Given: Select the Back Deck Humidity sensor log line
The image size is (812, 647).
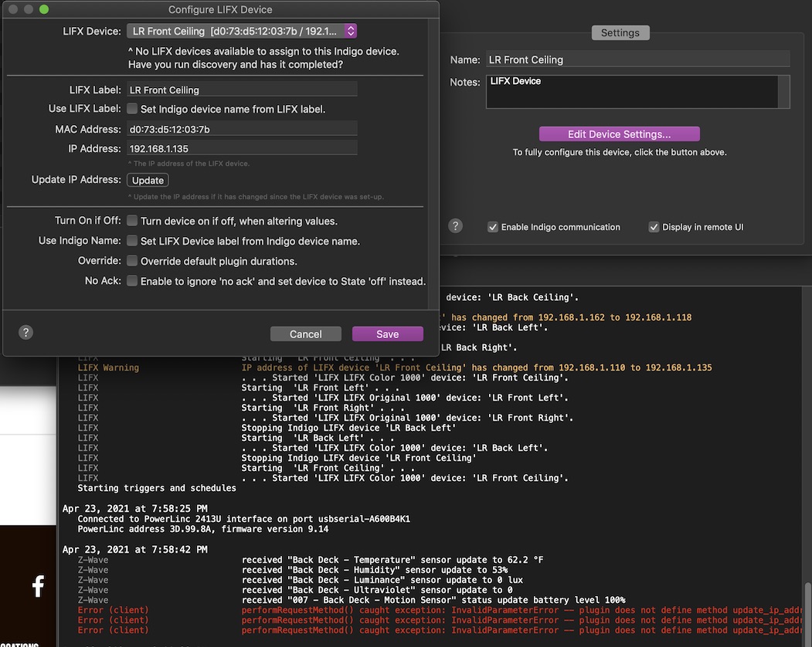Looking at the screenshot, I should [x=293, y=570].
